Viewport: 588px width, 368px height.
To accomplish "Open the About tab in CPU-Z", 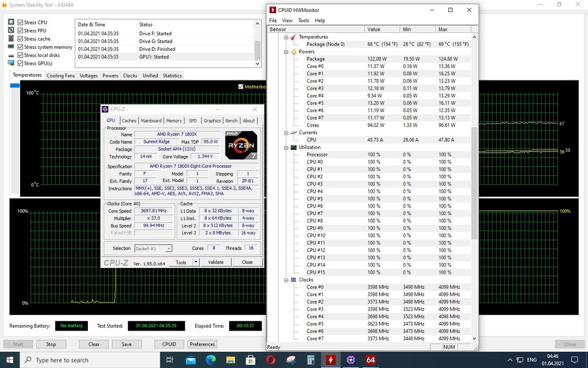I will (x=249, y=121).
